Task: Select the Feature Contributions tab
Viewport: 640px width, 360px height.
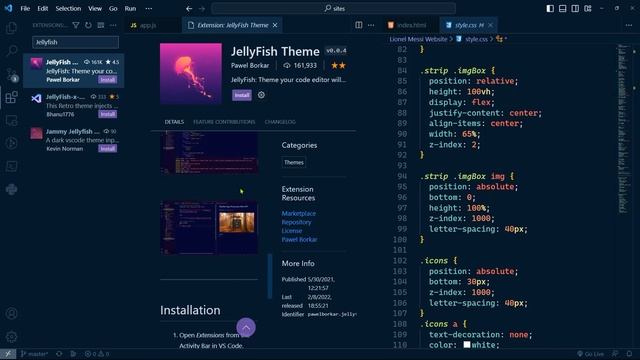Action: point(224,122)
